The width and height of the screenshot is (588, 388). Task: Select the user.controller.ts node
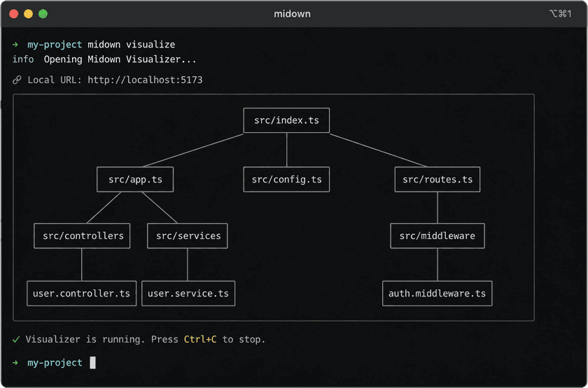pyautogui.click(x=81, y=293)
